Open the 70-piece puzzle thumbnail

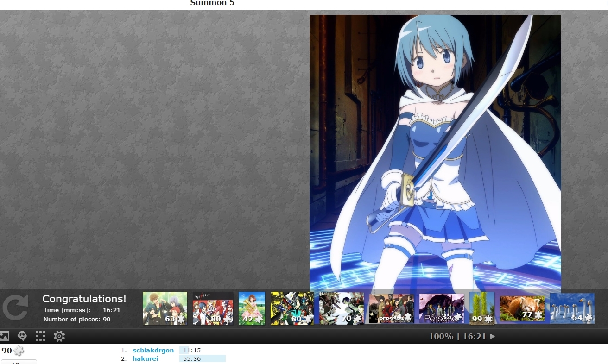[342, 308]
